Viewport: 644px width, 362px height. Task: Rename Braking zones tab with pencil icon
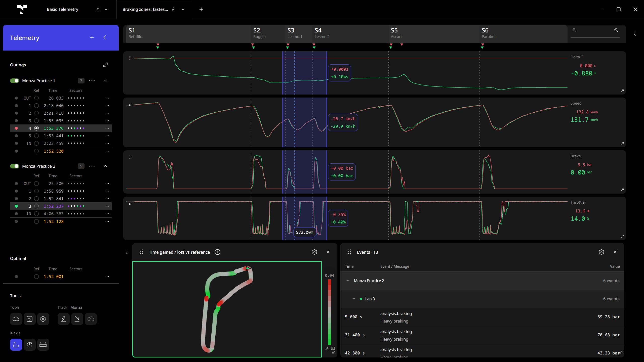click(x=173, y=9)
